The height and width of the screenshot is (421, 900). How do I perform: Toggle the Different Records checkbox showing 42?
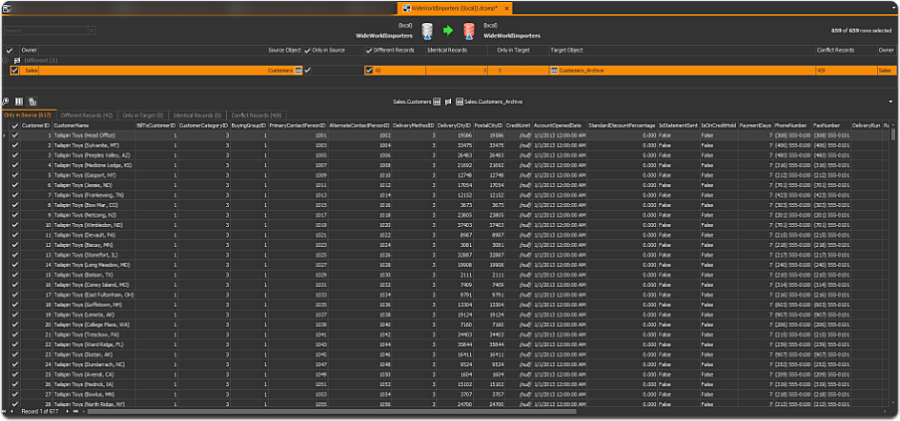point(368,70)
